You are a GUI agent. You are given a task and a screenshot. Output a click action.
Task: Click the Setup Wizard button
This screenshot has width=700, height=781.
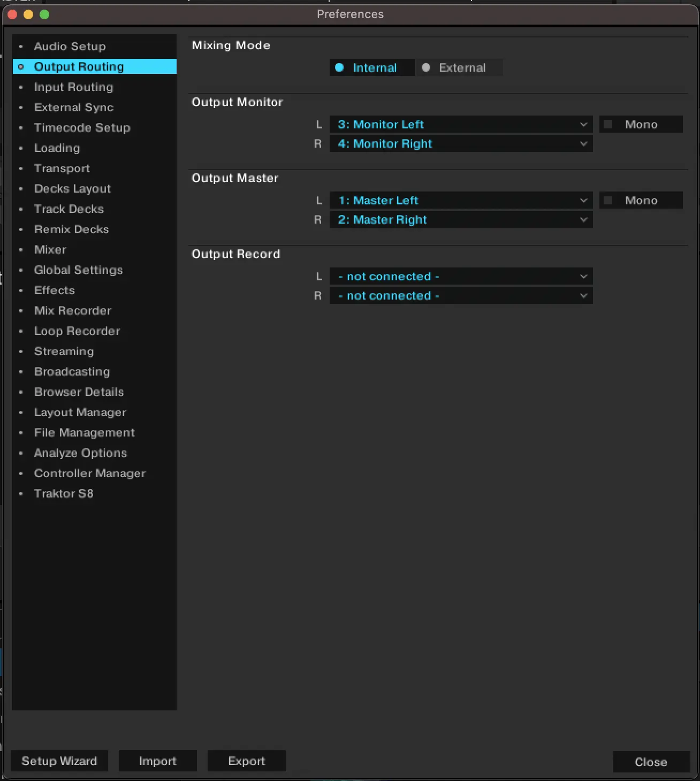pos(59,761)
